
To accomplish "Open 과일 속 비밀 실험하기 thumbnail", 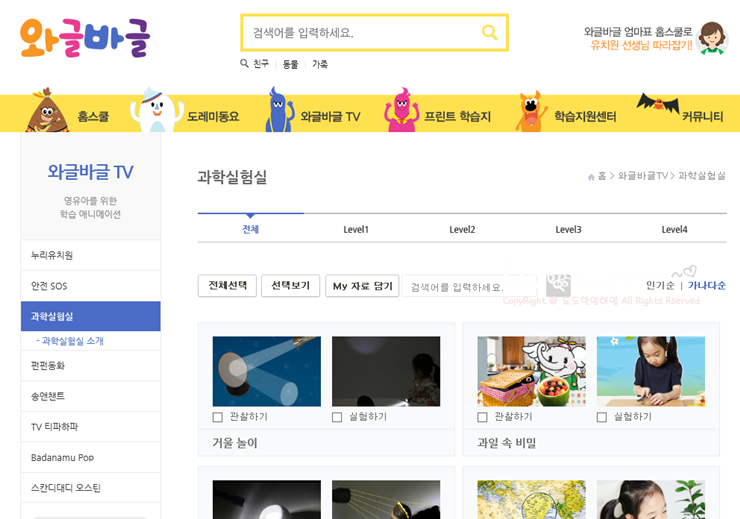I will coord(651,371).
